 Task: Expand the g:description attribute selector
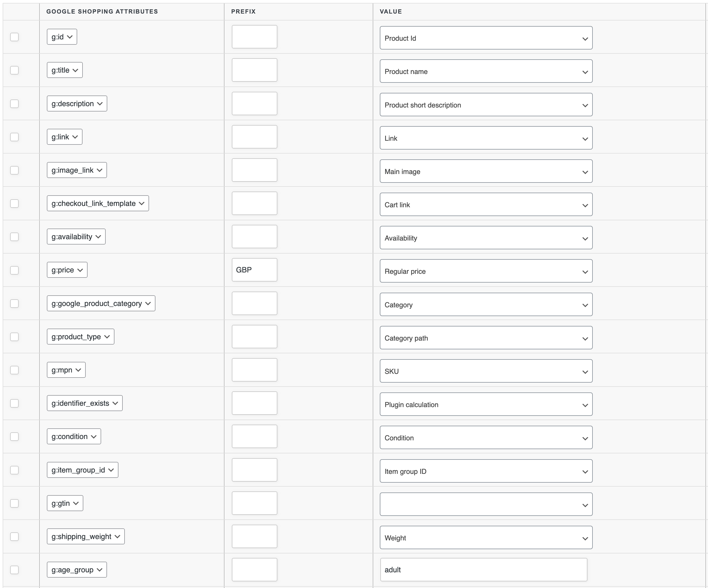pos(77,103)
